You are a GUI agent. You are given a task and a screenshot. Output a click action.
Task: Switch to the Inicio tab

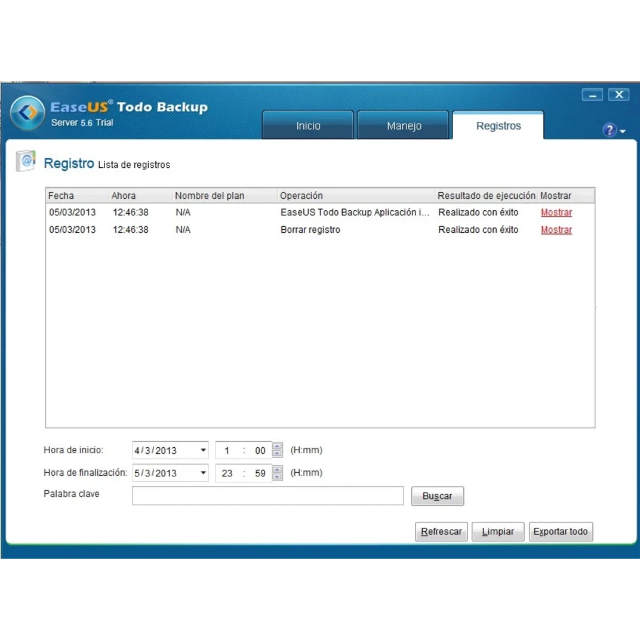pos(308,126)
